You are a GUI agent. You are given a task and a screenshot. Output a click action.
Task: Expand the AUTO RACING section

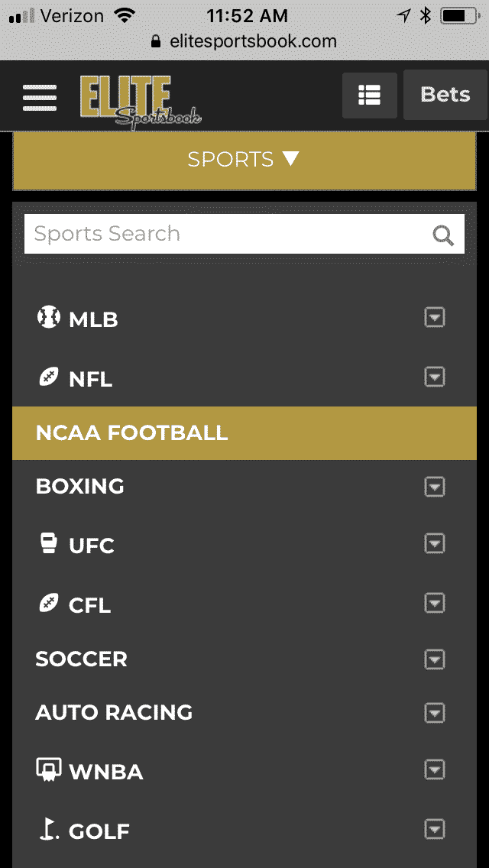point(434,713)
